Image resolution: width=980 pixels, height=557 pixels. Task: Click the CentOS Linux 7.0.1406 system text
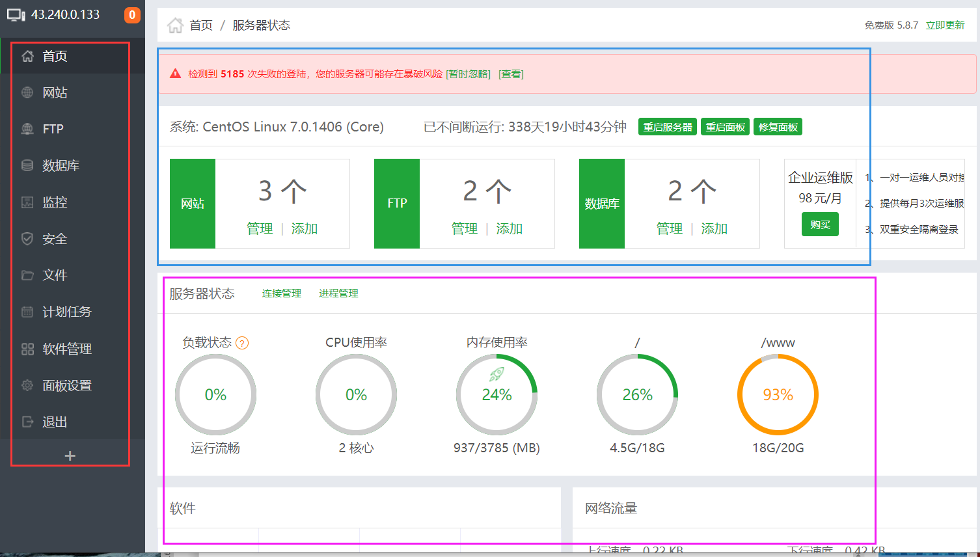pos(293,127)
